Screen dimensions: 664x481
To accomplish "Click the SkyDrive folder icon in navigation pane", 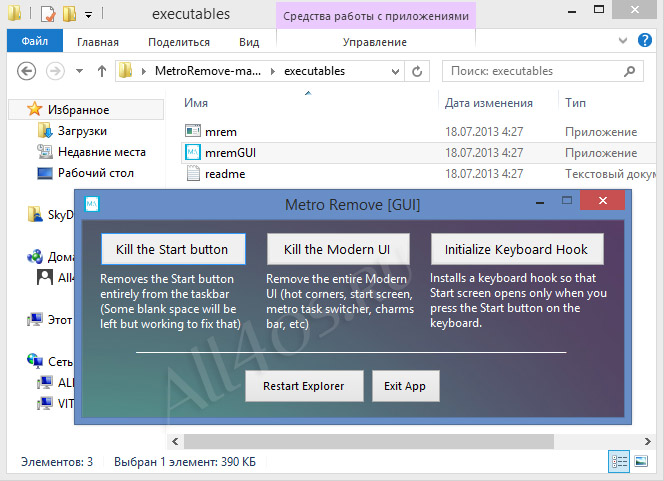I will [35, 214].
